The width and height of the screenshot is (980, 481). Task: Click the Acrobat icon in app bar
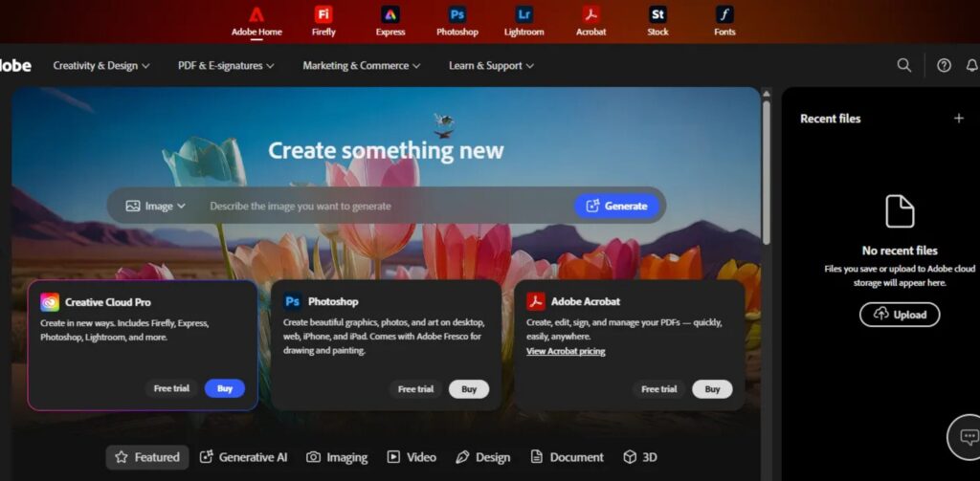point(590,15)
